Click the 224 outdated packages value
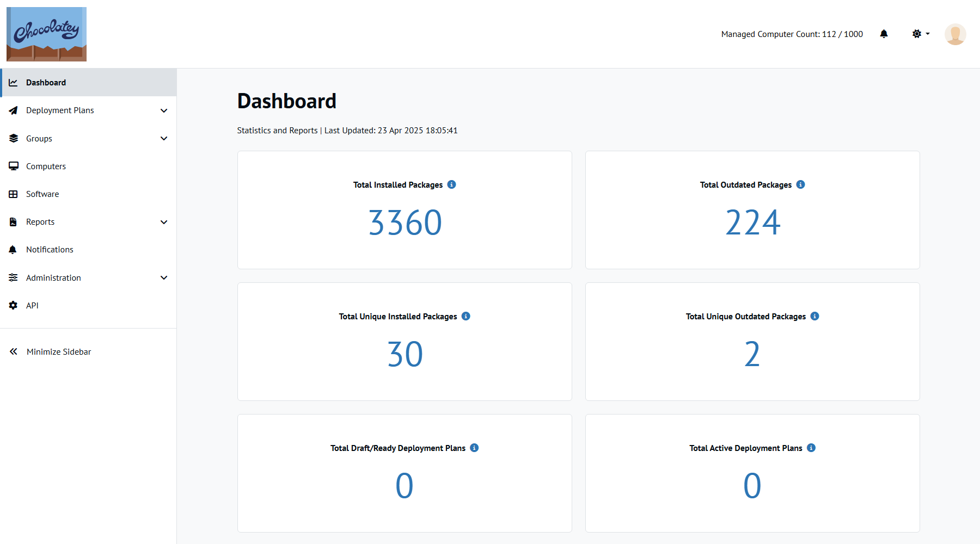Image resolution: width=980 pixels, height=544 pixels. (753, 222)
